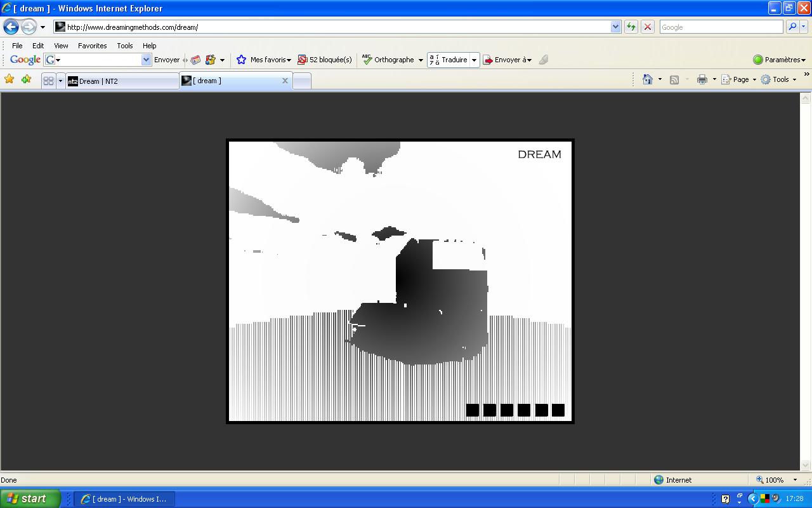The width and height of the screenshot is (812, 508).
Task: Click the yellow Favorites Center star
Action: [10, 79]
